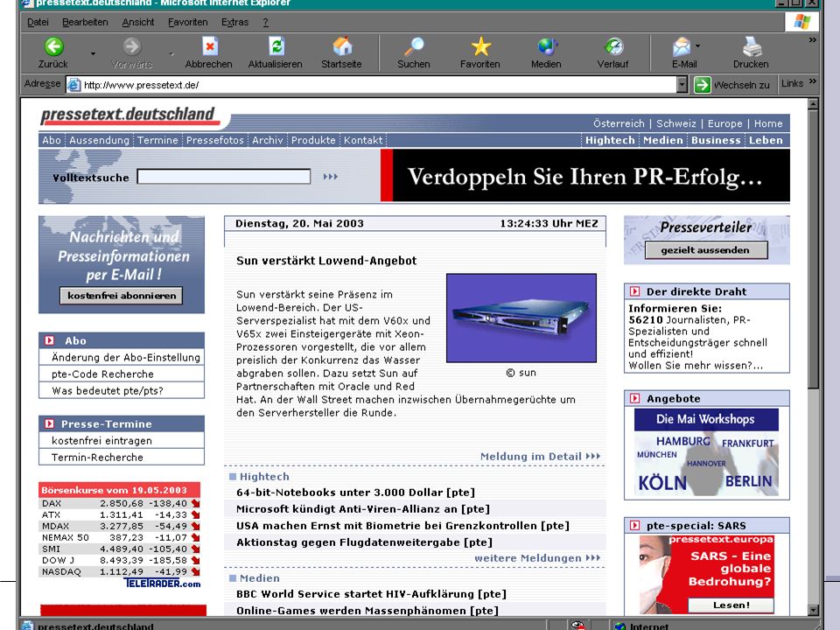Open BBC World Service HIV-Aufklärung article
The height and width of the screenshot is (630, 840).
point(371,593)
